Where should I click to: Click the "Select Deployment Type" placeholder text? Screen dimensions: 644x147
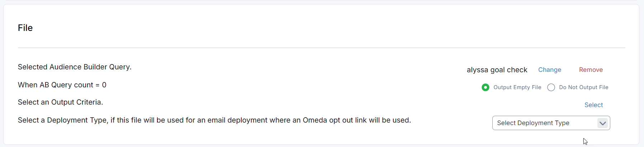pyautogui.click(x=533, y=123)
